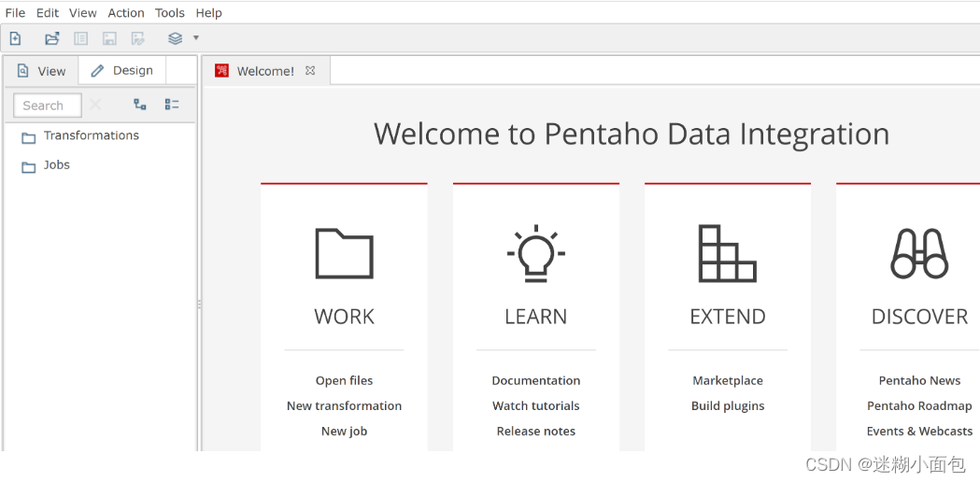Open the File menu
The width and height of the screenshot is (980, 482).
(x=15, y=12)
